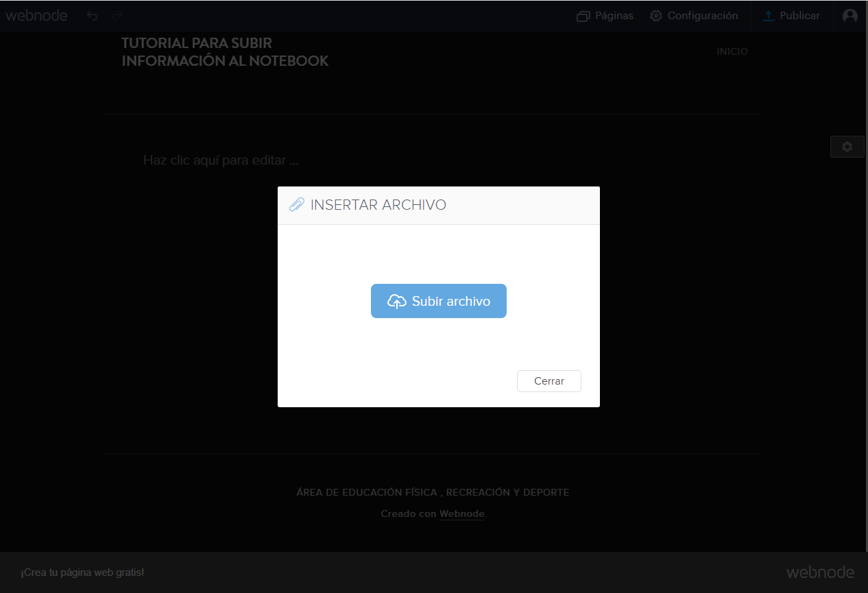Image resolution: width=868 pixels, height=593 pixels.
Task: Click '¡Crea tu página web gratis!' banner link
Action: point(82,572)
